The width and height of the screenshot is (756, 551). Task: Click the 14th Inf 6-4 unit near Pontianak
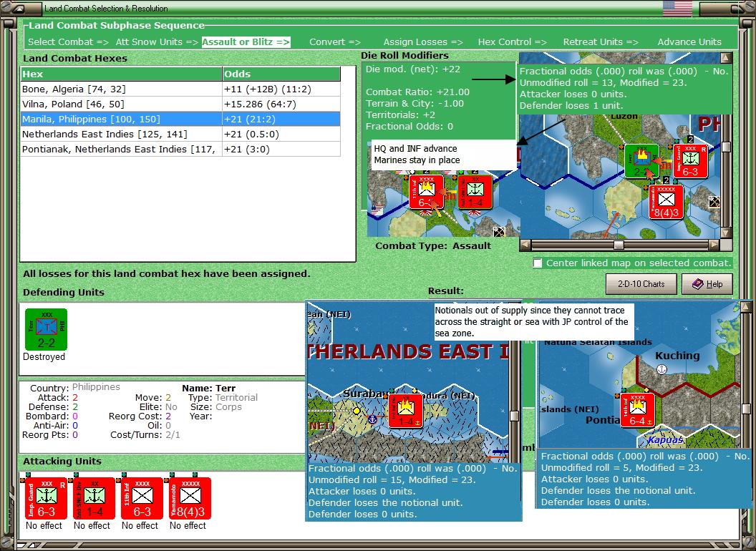[636, 411]
